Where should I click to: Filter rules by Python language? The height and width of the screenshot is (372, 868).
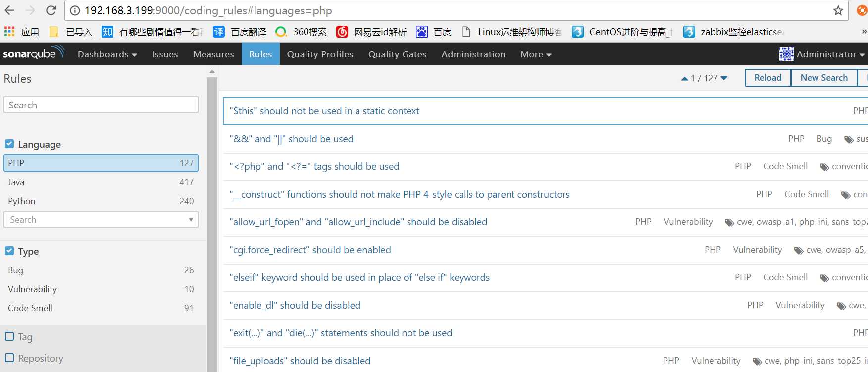tap(101, 201)
